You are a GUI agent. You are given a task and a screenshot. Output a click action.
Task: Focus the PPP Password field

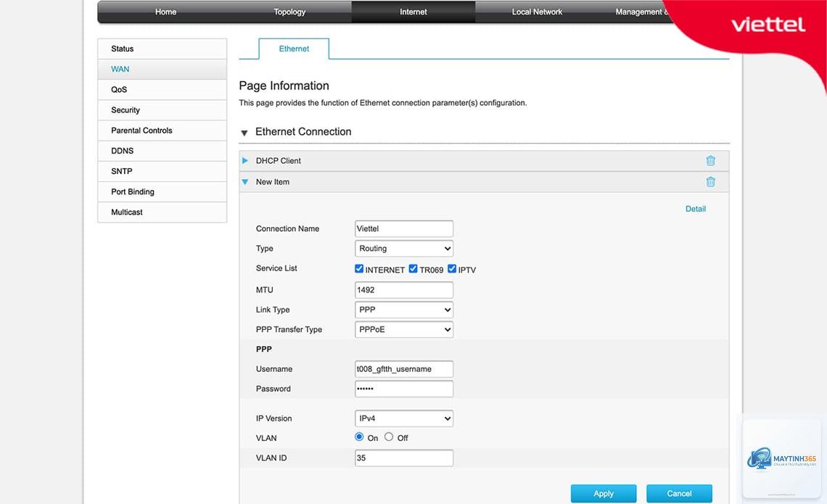(404, 389)
